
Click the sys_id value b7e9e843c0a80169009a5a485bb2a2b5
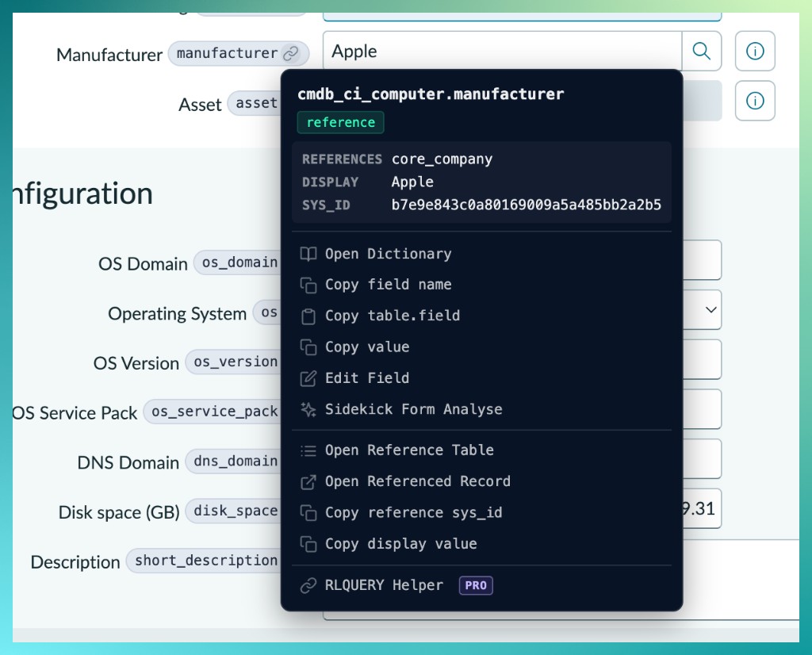coord(527,205)
